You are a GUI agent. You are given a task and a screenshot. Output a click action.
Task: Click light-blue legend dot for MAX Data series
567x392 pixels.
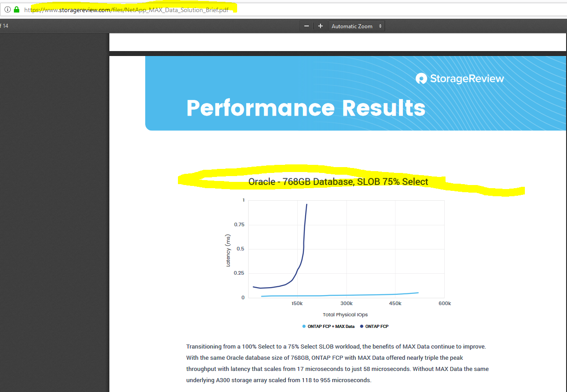[304, 327]
